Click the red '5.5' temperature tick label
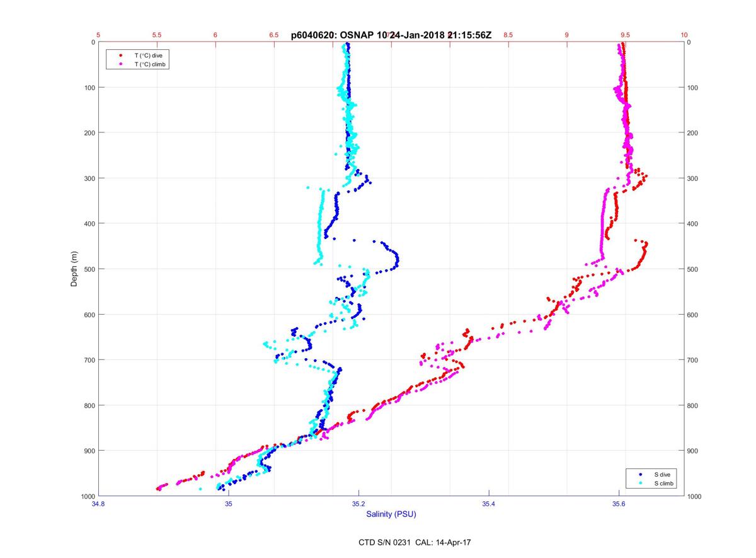This screenshot has height=558, width=756. (157, 35)
